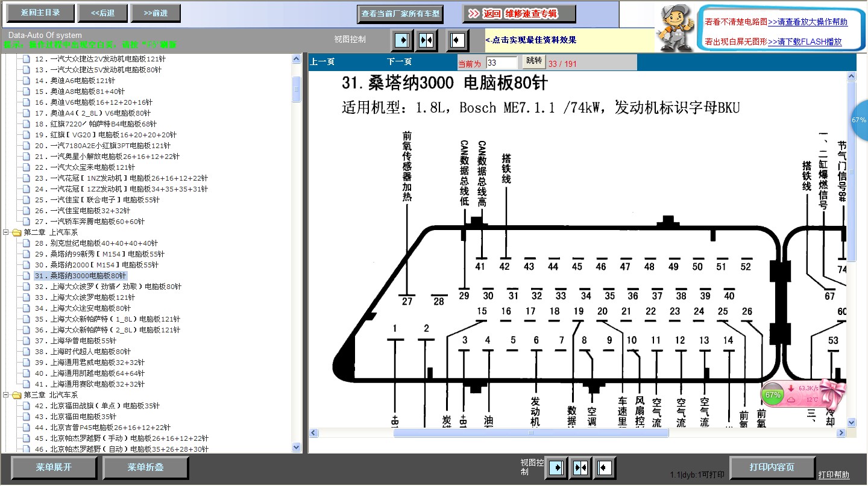This screenshot has height=486, width=868.
Task: Click the folder icon of 第三章 北汽车系
Action: [x=16, y=395]
